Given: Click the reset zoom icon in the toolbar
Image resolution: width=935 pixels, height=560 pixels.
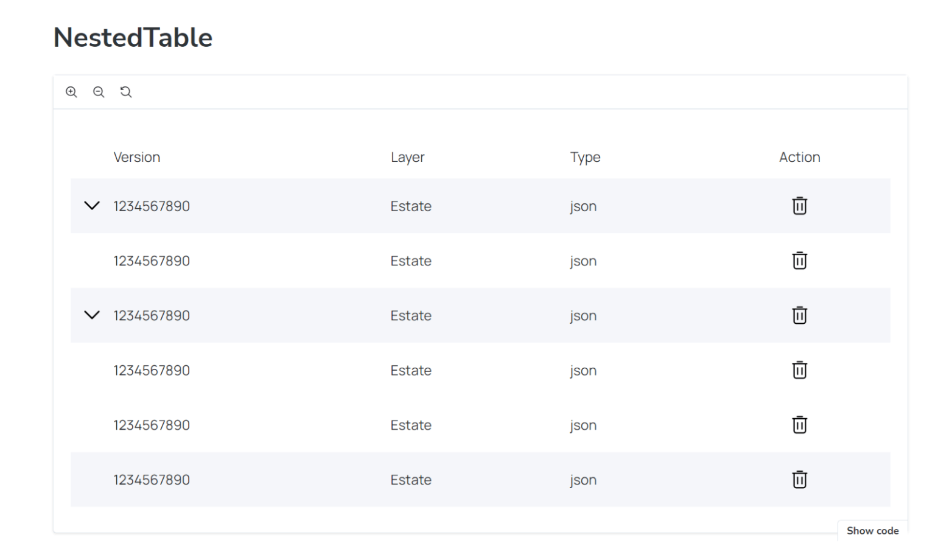Looking at the screenshot, I should pyautogui.click(x=126, y=91).
